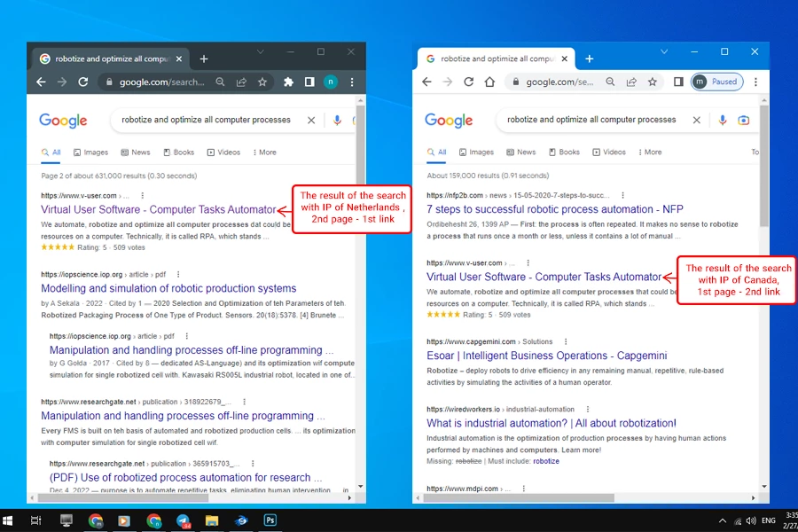
Task: Reload page in left dark Chrome window
Action: pos(83,82)
